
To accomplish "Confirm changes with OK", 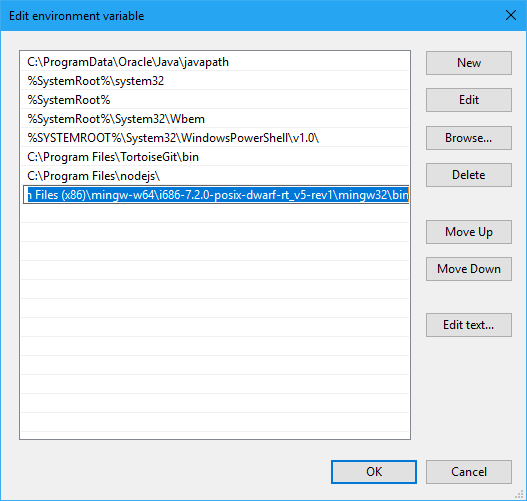I will click(374, 472).
